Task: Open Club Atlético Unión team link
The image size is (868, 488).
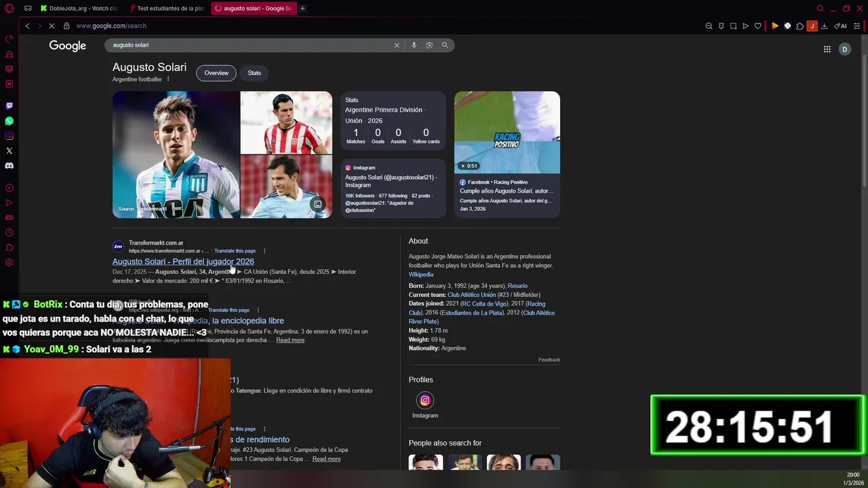Action: click(471, 295)
